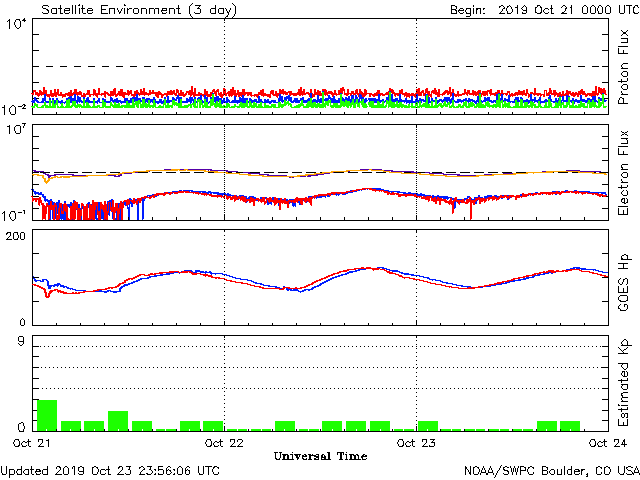Click the first Kp bar after Oct 23
The image size is (640, 480).
[x=428, y=426]
